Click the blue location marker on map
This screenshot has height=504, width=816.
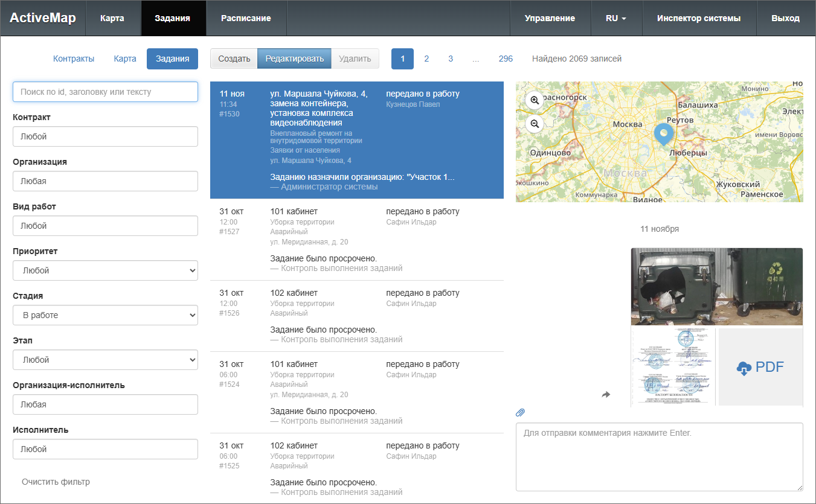point(663,133)
